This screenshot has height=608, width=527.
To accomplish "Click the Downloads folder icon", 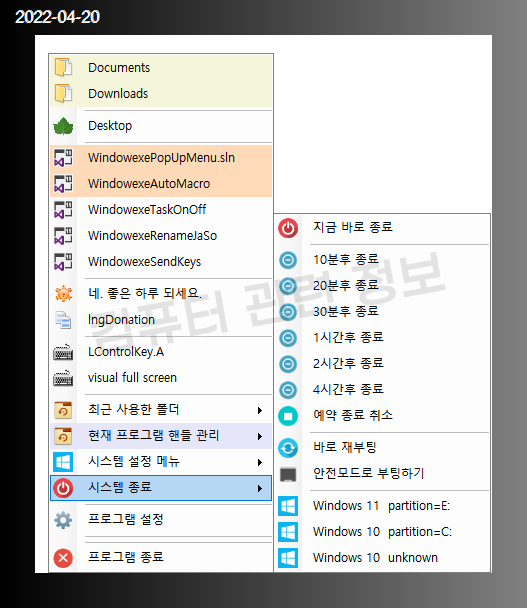I will (63, 93).
